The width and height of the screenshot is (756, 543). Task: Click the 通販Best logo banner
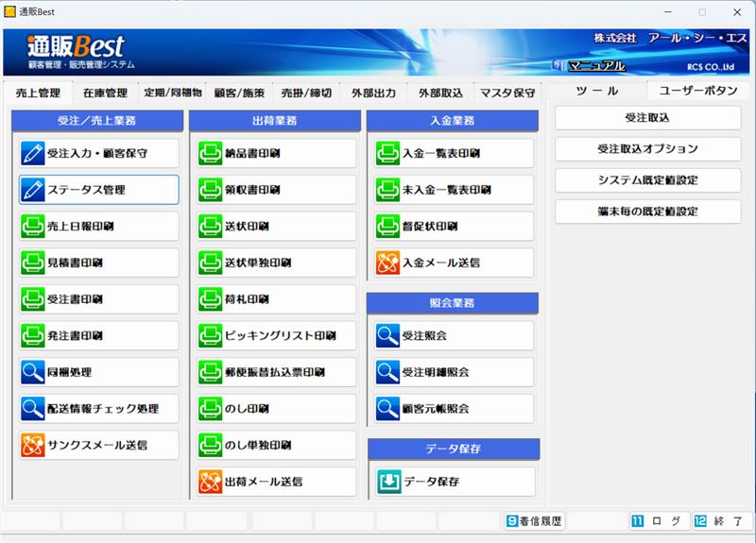click(80, 51)
